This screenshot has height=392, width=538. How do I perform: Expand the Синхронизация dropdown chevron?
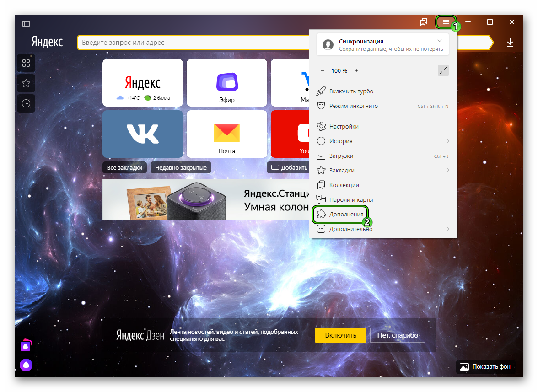440,41
